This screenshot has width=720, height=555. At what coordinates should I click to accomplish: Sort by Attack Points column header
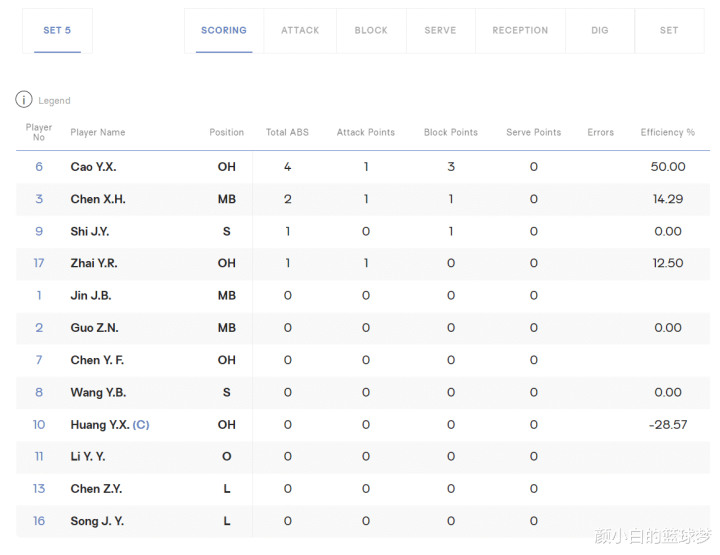pyautogui.click(x=366, y=132)
